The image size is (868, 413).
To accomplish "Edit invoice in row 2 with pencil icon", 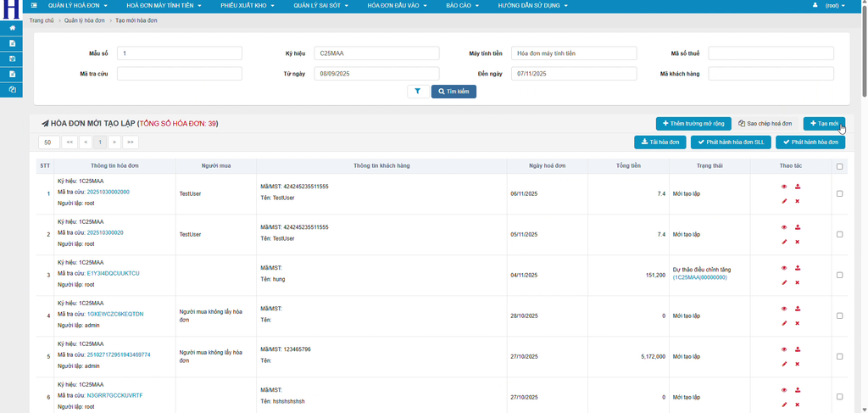I will point(784,242).
